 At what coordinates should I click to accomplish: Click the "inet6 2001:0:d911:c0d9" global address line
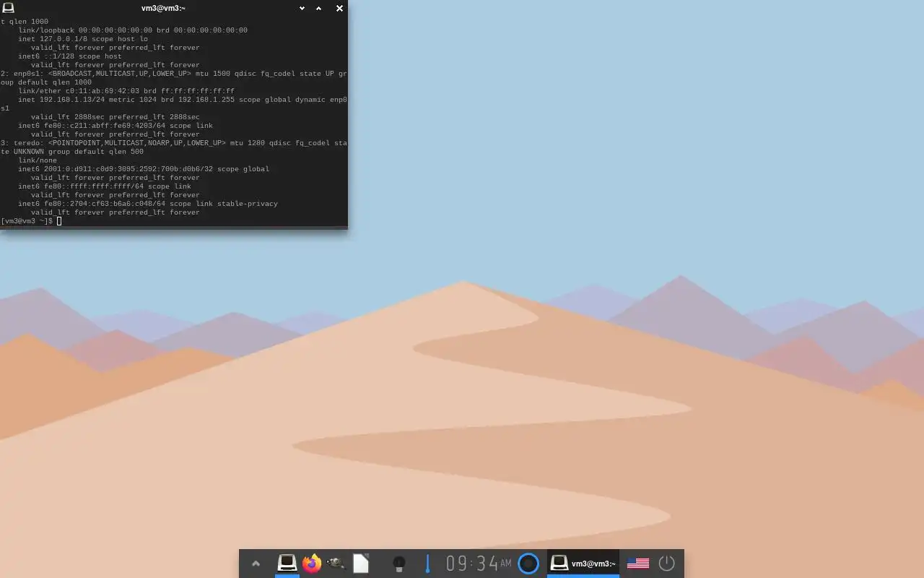[144, 169]
